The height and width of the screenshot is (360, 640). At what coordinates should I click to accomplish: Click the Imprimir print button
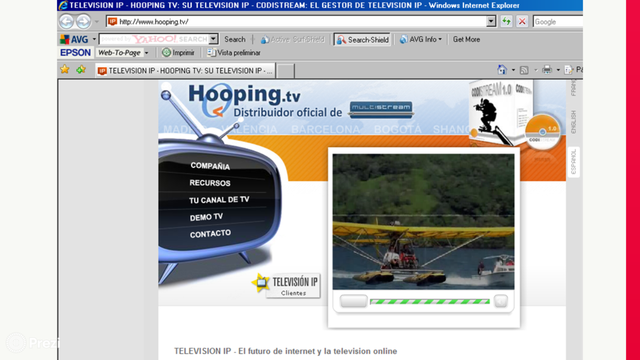tap(178, 53)
